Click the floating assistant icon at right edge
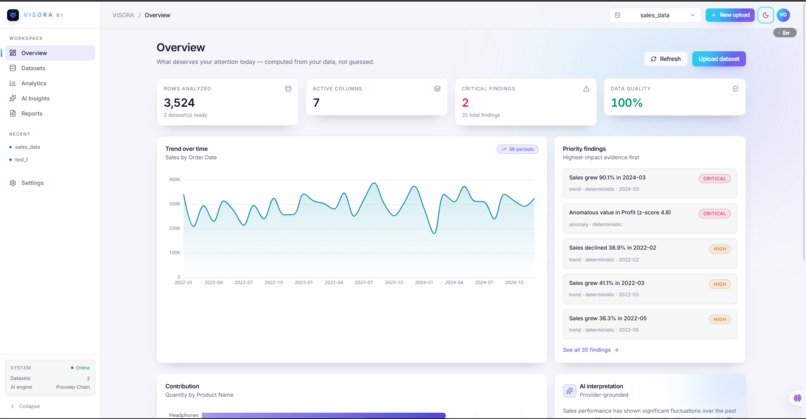 point(797,398)
